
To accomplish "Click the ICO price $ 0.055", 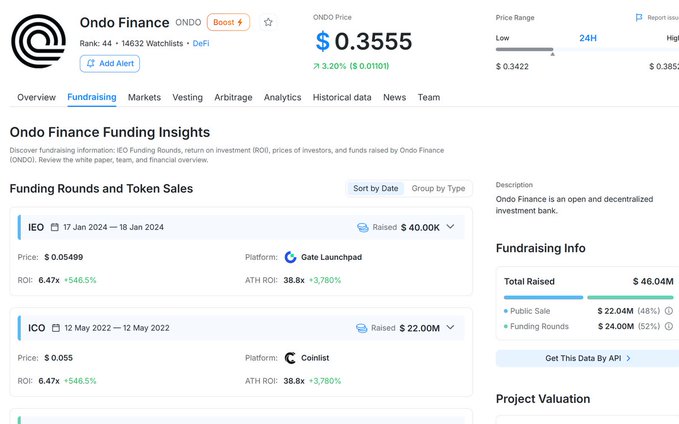I will click(x=58, y=358).
